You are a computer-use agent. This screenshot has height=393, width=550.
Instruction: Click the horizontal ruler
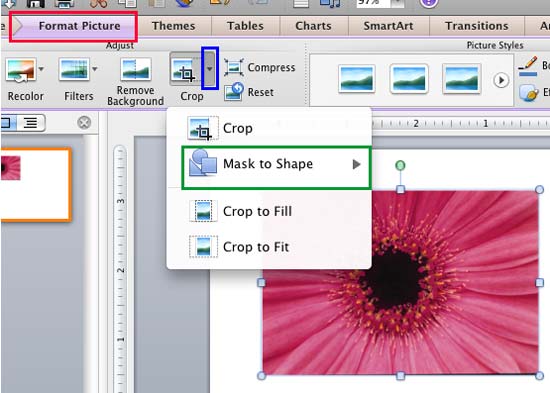[460, 124]
